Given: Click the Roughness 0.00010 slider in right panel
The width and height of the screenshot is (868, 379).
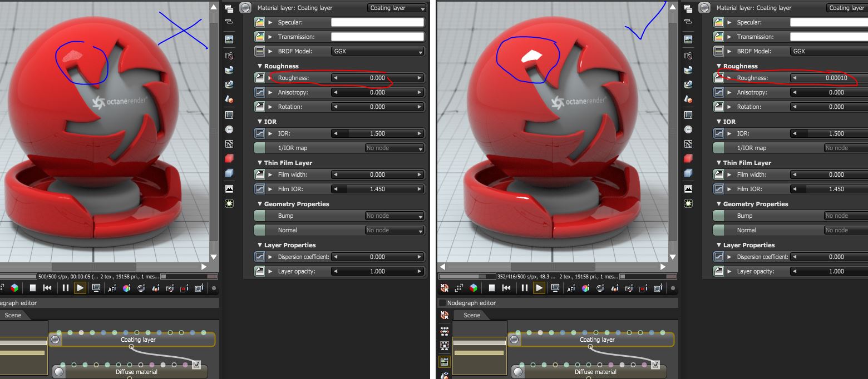Looking at the screenshot, I should pyautogui.click(x=829, y=78).
